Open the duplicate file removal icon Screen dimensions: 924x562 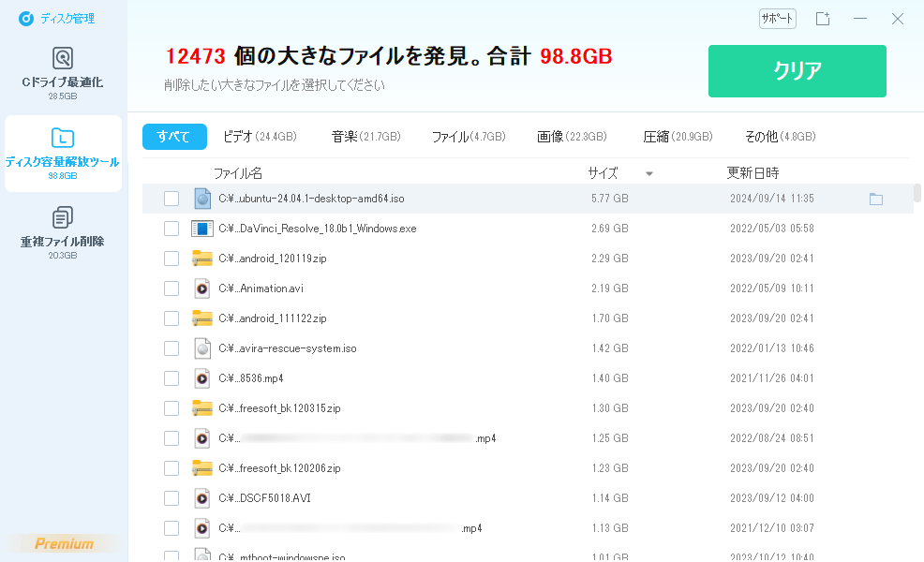tap(63, 217)
